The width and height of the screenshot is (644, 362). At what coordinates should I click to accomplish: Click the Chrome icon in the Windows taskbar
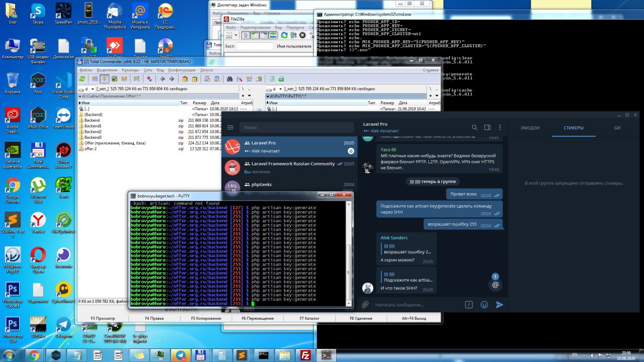pos(34,355)
